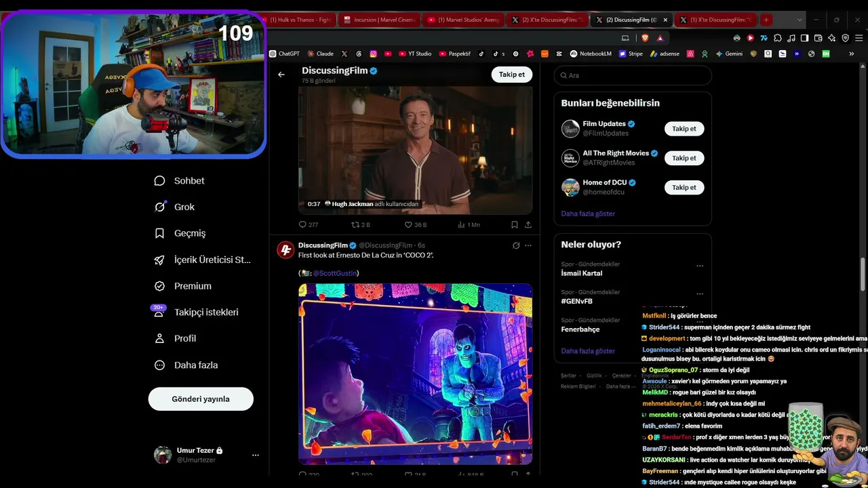Open the @ScottGustin mention link
The image size is (868, 488).
point(334,273)
